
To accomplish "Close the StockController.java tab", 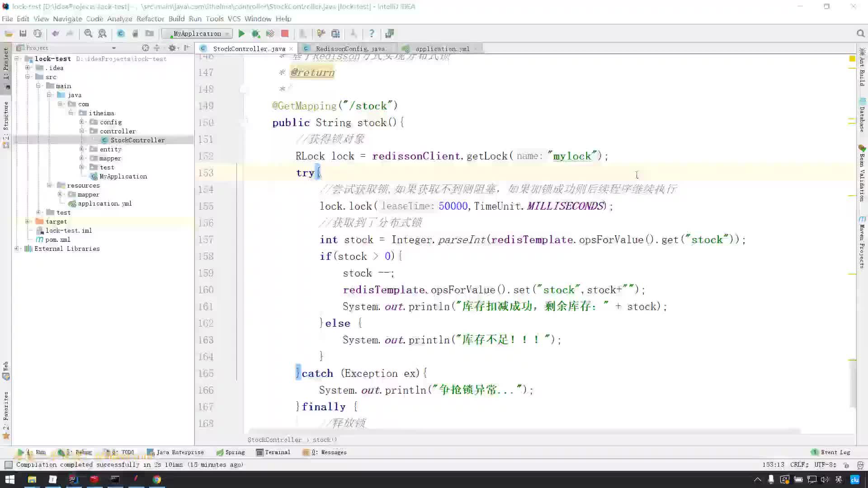I will (291, 49).
